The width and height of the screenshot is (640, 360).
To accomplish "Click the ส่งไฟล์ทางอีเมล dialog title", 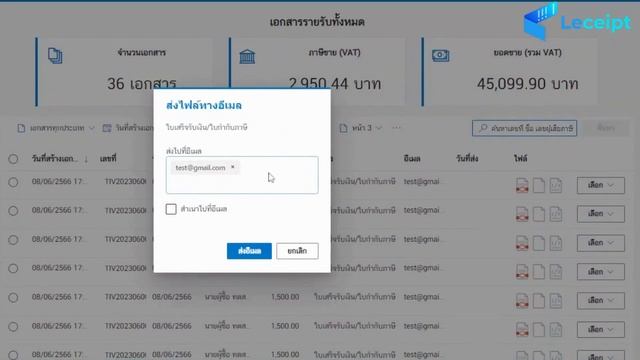I will 204,105.
